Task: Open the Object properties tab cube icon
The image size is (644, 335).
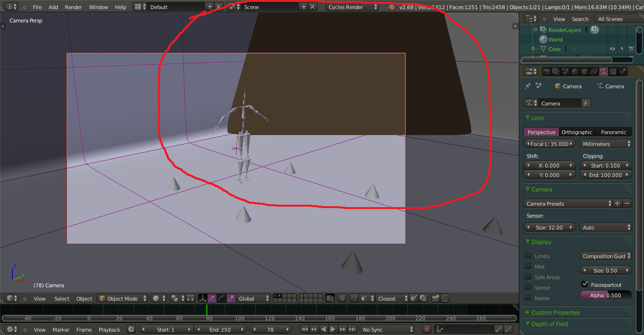Action: point(584,72)
